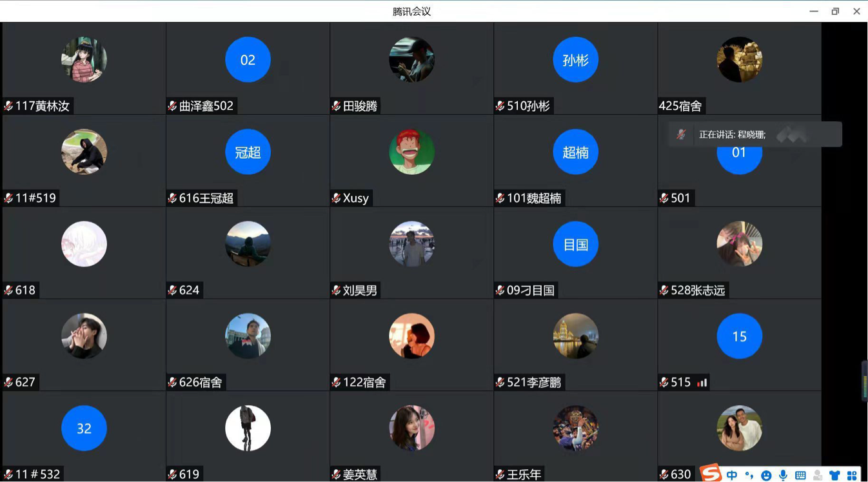Toggle Chinese punctuation mode

749,476
